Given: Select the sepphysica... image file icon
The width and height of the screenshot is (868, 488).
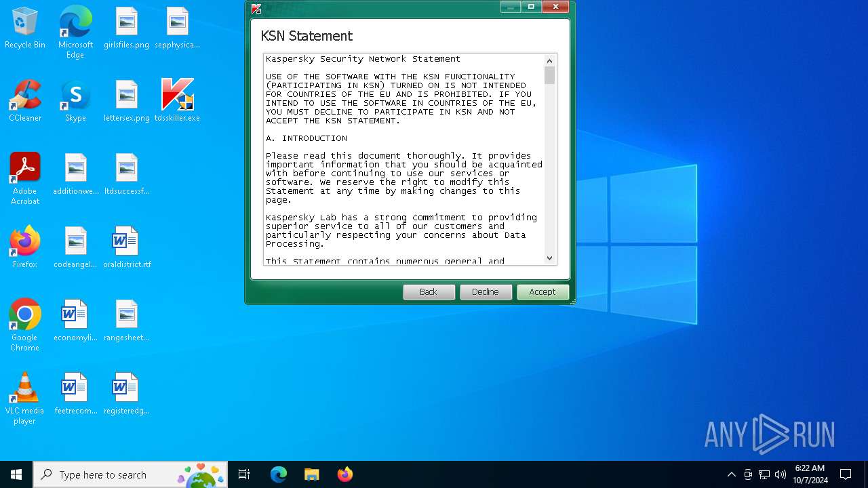Looking at the screenshot, I should [x=177, y=28].
